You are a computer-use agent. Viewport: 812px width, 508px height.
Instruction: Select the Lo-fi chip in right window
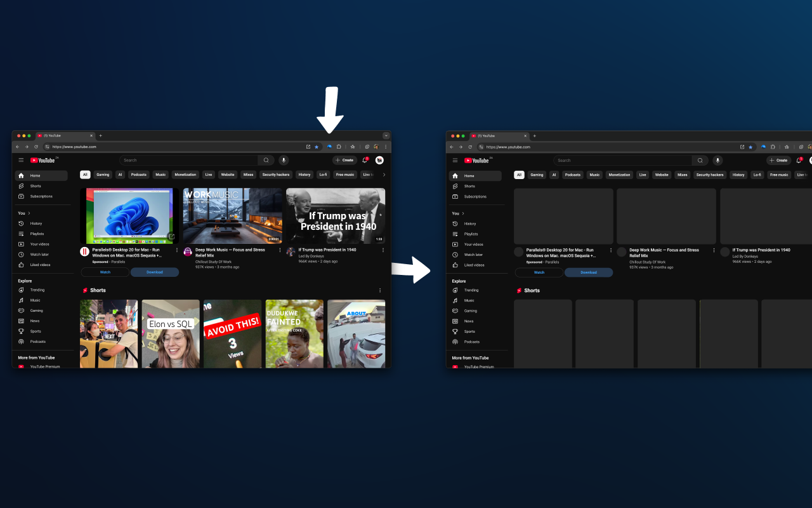[x=757, y=175]
